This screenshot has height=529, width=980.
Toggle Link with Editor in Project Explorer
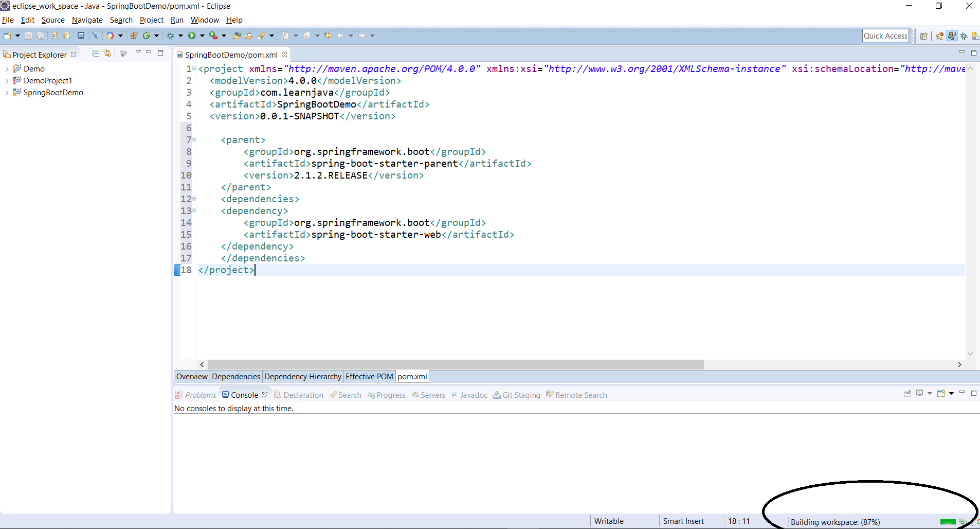point(107,54)
